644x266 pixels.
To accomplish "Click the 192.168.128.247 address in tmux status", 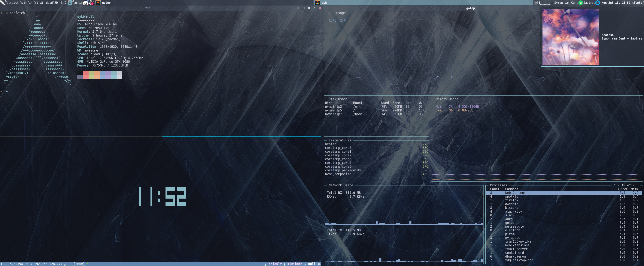I will (x=48, y=264).
